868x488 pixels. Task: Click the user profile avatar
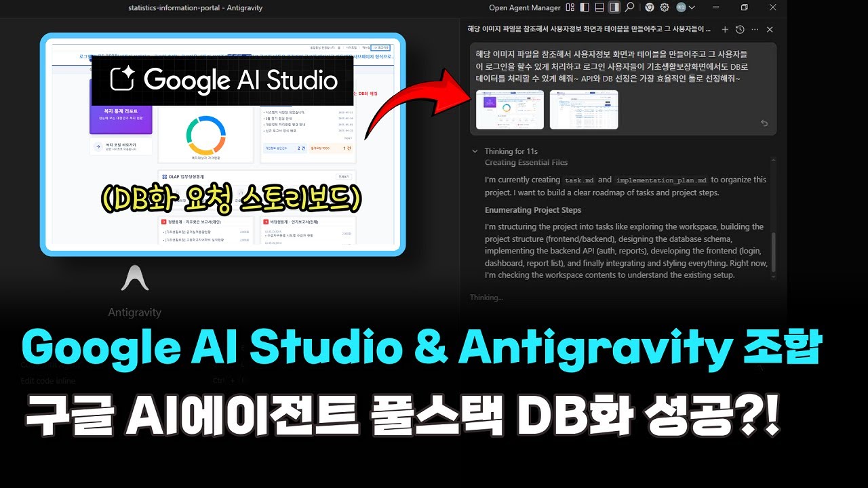(x=681, y=7)
